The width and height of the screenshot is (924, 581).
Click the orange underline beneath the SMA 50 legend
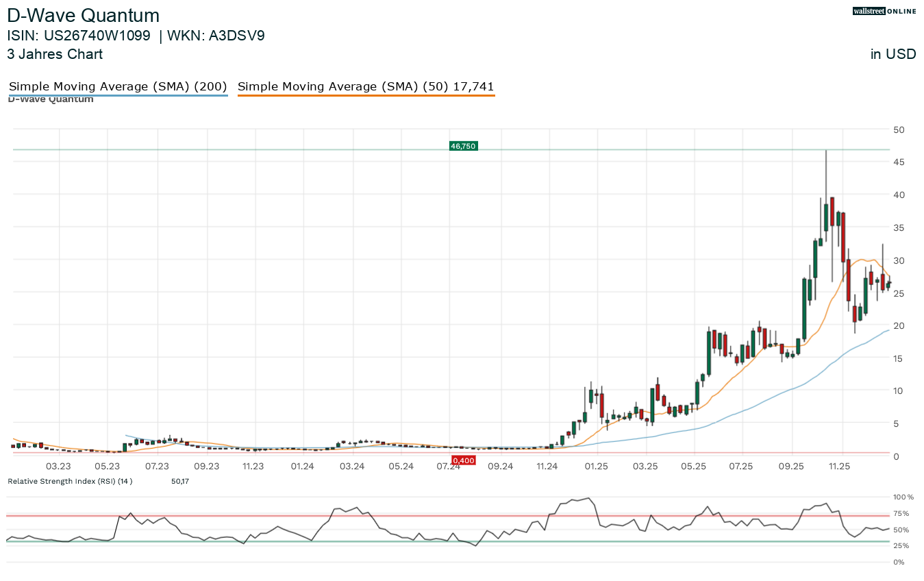click(x=365, y=95)
